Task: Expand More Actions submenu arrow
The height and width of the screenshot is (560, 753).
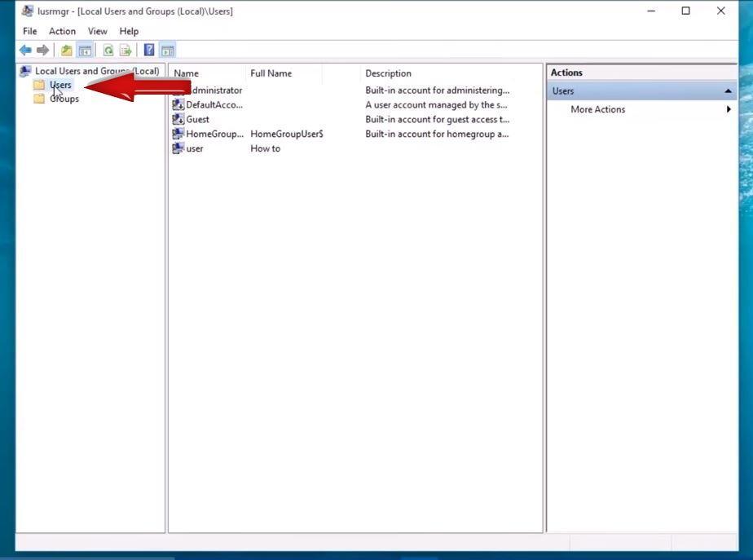Action: (x=729, y=109)
